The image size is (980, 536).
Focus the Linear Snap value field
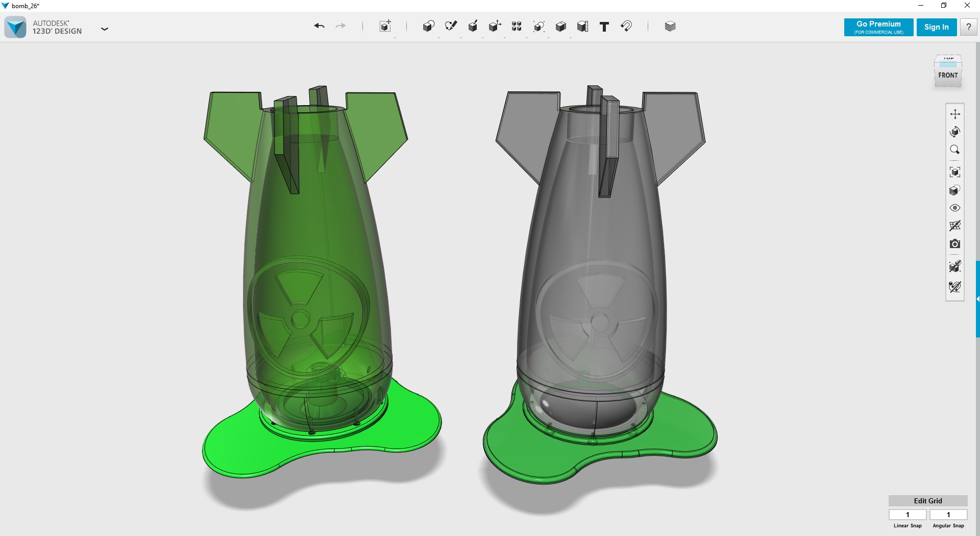(x=908, y=515)
